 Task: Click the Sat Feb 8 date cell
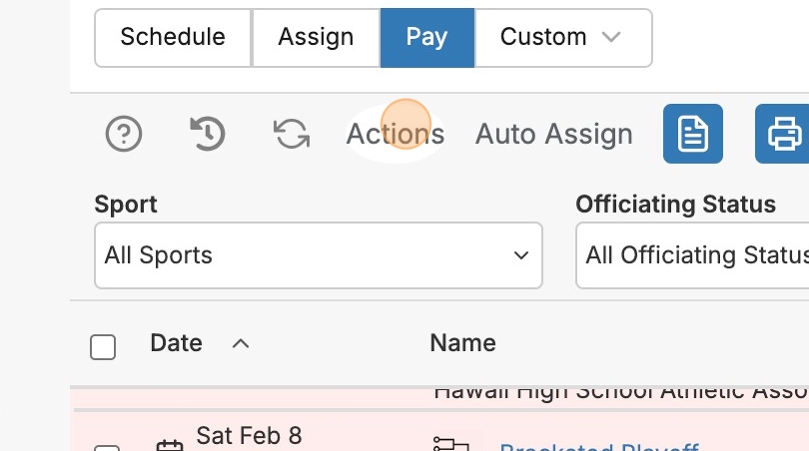pos(248,437)
